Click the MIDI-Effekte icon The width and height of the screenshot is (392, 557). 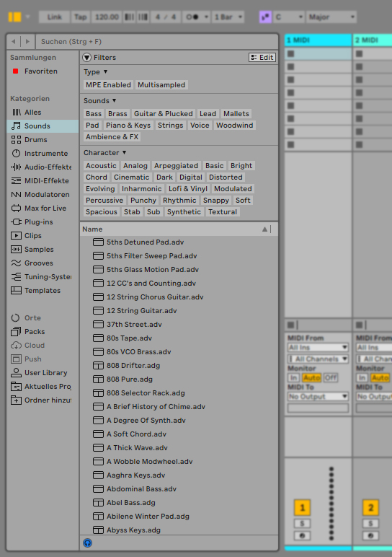16,181
